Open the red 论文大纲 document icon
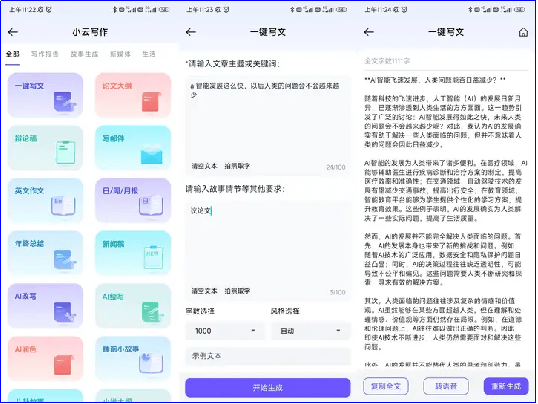The image size is (538, 404). click(x=151, y=102)
